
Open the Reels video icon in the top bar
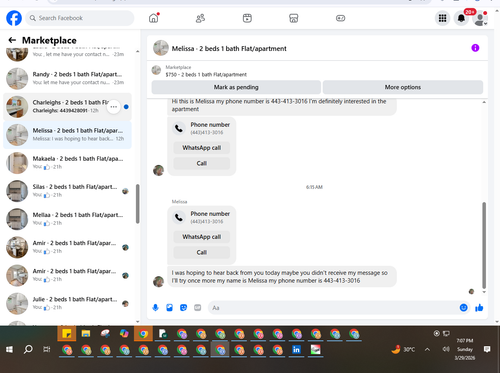[247, 18]
